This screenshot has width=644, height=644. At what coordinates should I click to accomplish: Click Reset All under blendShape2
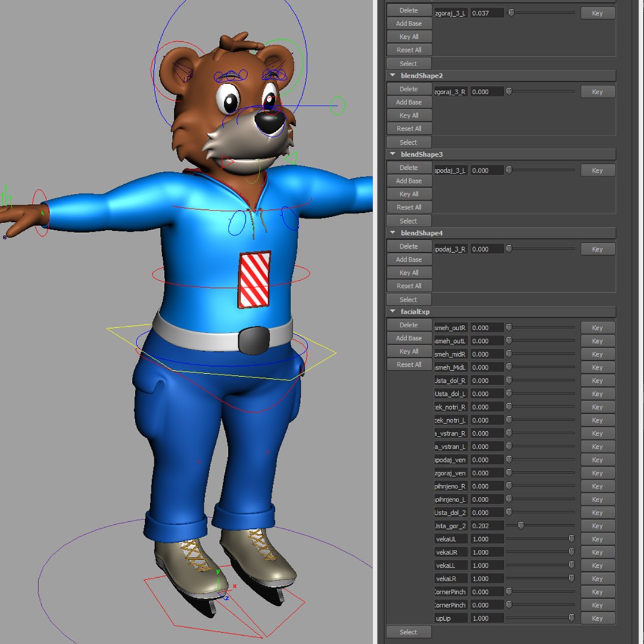coord(409,129)
